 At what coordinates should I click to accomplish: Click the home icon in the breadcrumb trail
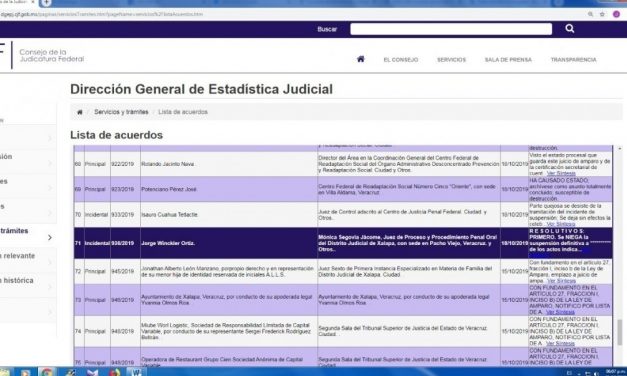(x=80, y=112)
